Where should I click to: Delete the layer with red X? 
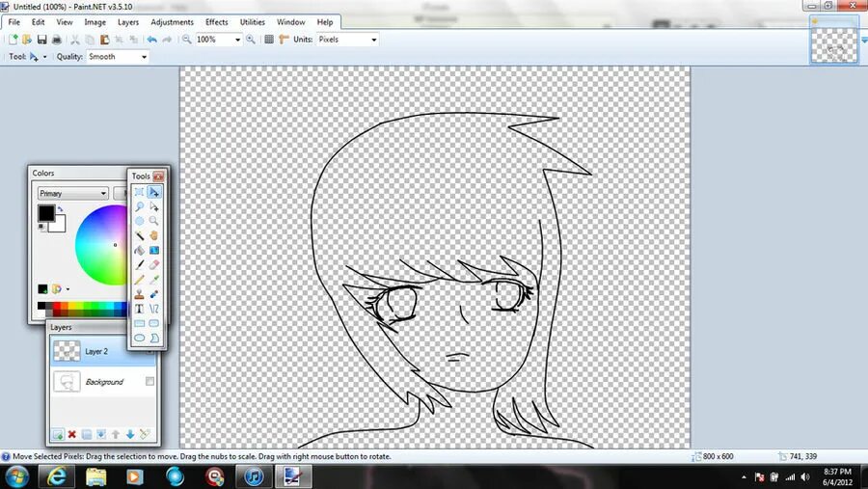point(71,434)
